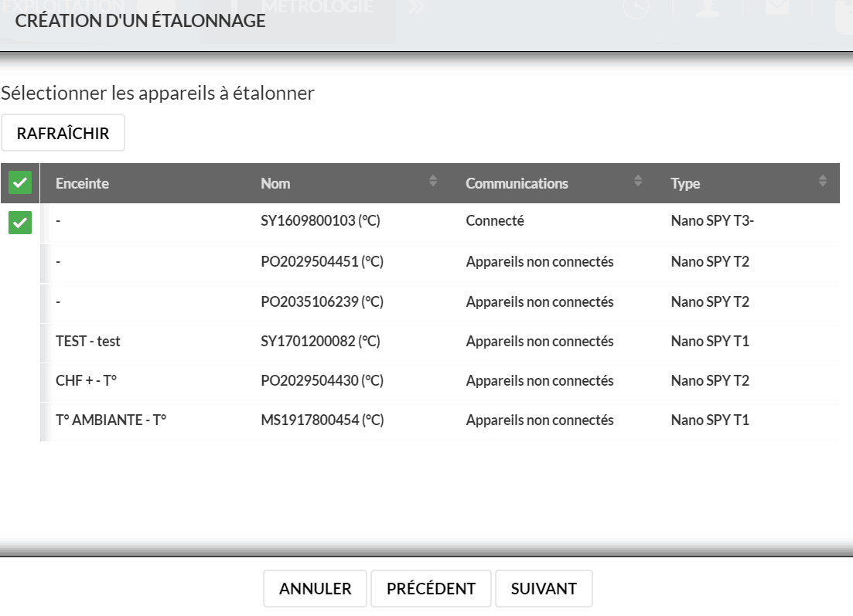This screenshot has height=616, width=853.
Task: Proceed with the SUIVANT button
Action: coord(544,588)
